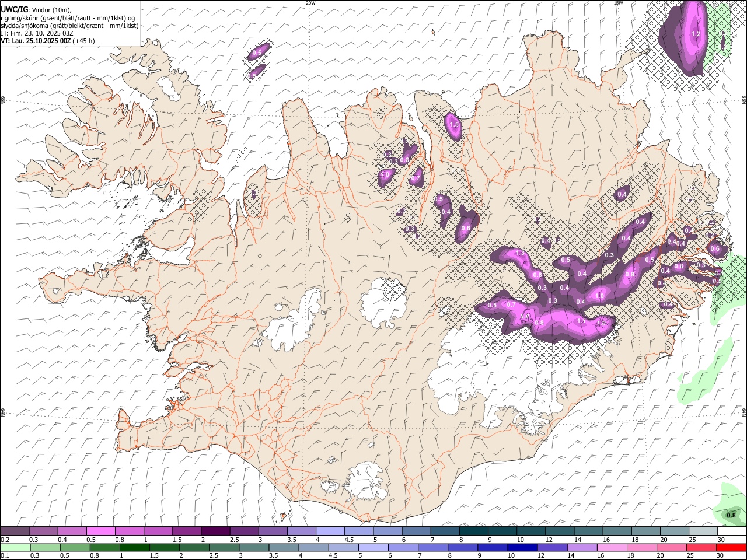The image size is (747, 560).
Task: Select top legend swatch between 18 and 20
Action: pos(645,531)
